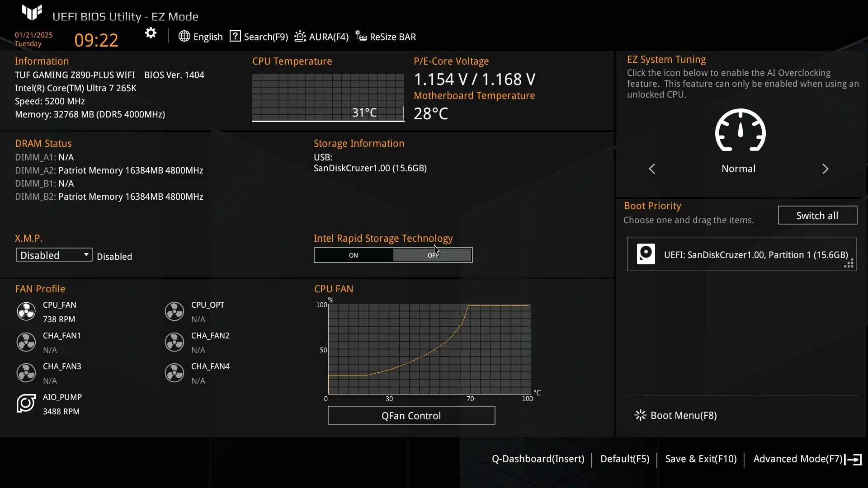Click the EZ System Tuning speedometer icon
Screen dimensions: 868x488
tap(740, 130)
